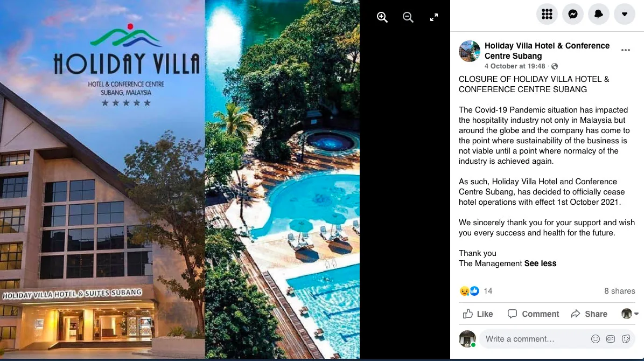Open the comment-as profile selector

click(x=629, y=314)
